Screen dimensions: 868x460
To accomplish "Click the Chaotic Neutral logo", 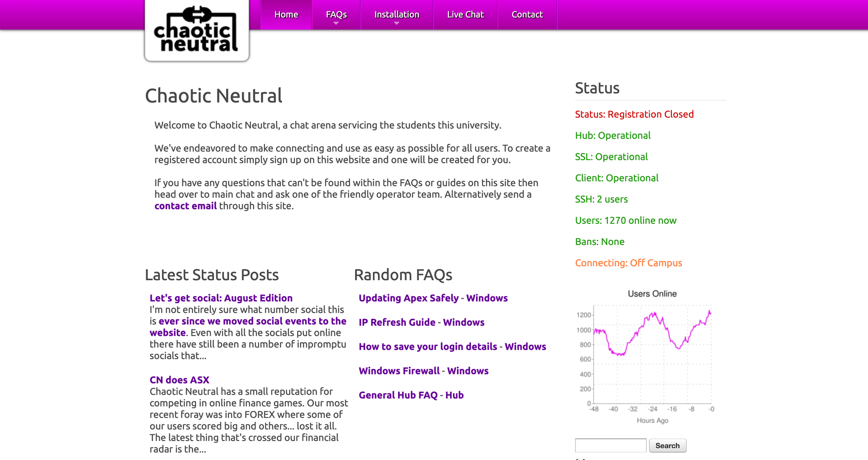I will click(197, 30).
